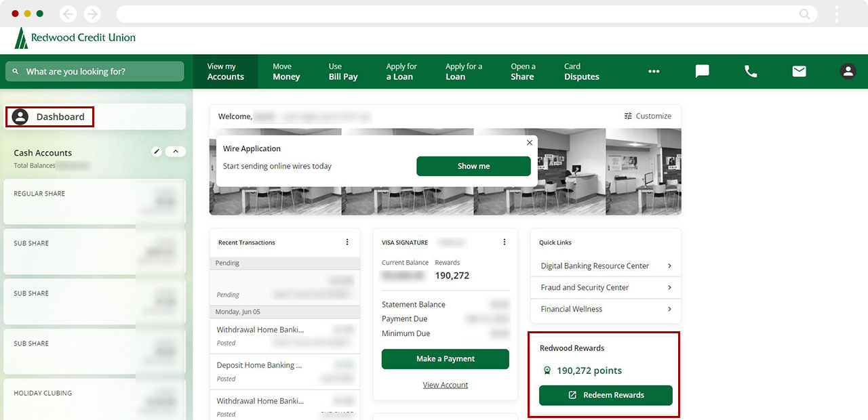Click the browser back arrow
Image resolution: width=868 pixels, height=420 pixels.
pos(68,14)
